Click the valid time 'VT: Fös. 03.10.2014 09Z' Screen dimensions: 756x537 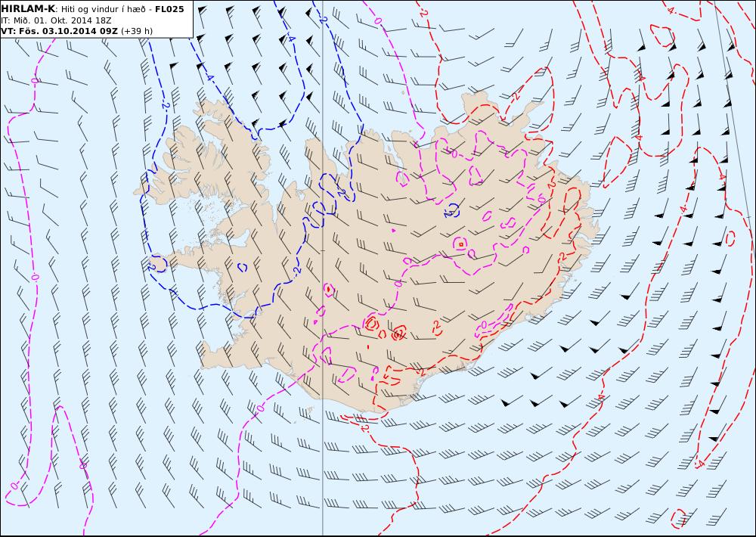(x=59, y=31)
